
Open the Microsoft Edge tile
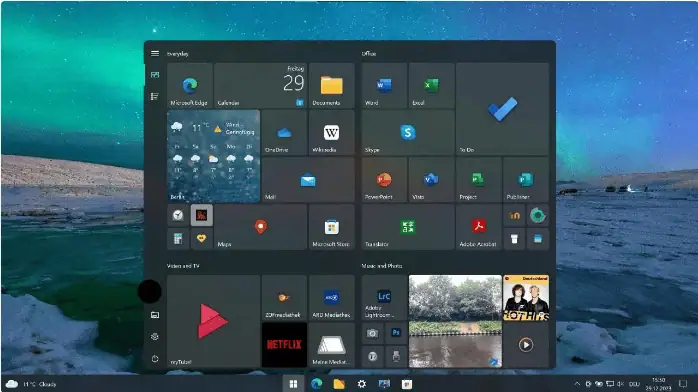pos(190,85)
